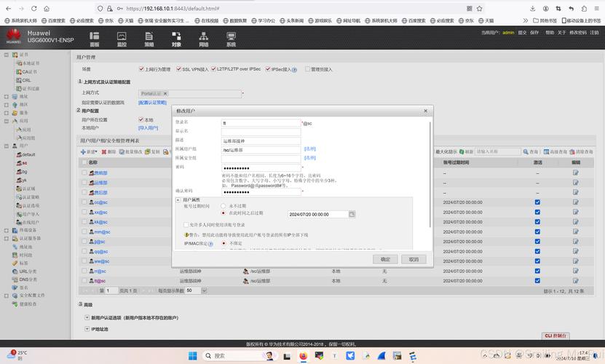The image size is (605, 364).
Task: Click the calendar icon beside expiry date field
Action: tap(352, 214)
